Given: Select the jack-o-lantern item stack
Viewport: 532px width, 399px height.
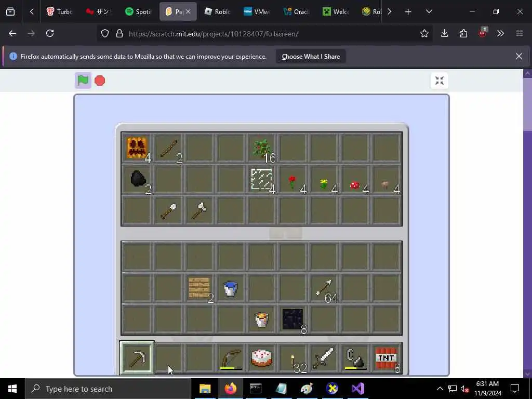Looking at the screenshot, I should [137, 148].
